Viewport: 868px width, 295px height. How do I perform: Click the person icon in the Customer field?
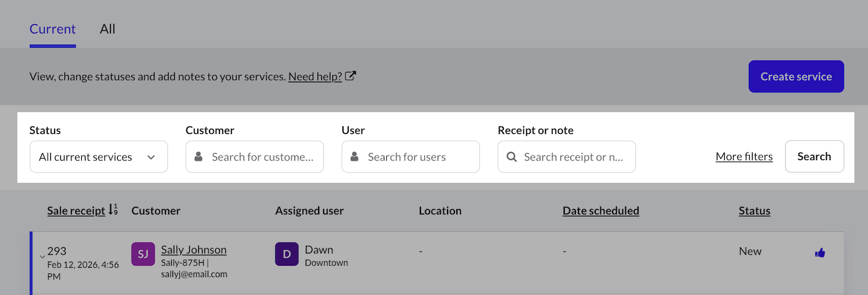point(198,157)
